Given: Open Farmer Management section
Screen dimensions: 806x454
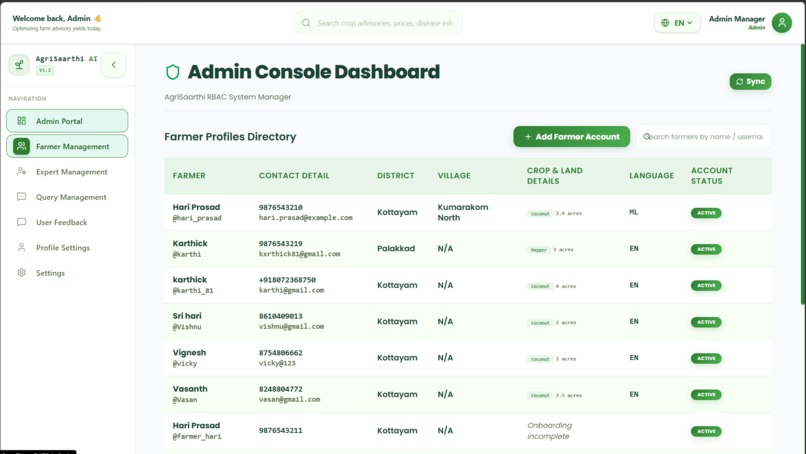Looking at the screenshot, I should (x=67, y=146).
